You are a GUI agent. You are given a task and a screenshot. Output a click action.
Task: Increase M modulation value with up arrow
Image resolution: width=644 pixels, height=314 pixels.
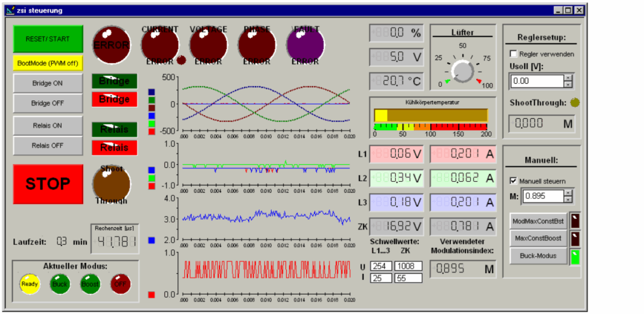pyautogui.click(x=568, y=193)
